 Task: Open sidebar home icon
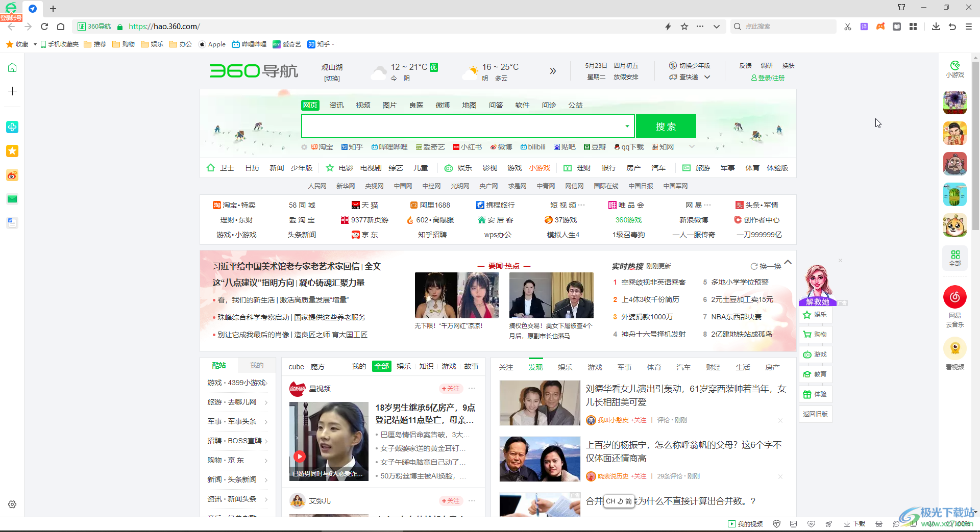tap(12, 67)
